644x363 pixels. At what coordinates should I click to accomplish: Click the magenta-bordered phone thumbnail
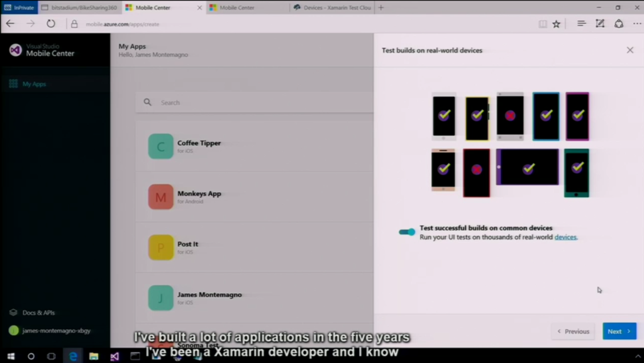pos(577,116)
